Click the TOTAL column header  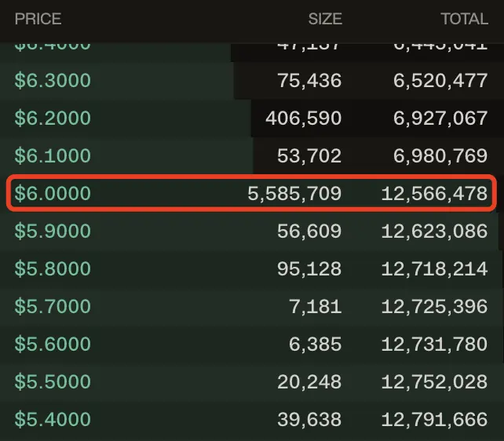coord(464,19)
